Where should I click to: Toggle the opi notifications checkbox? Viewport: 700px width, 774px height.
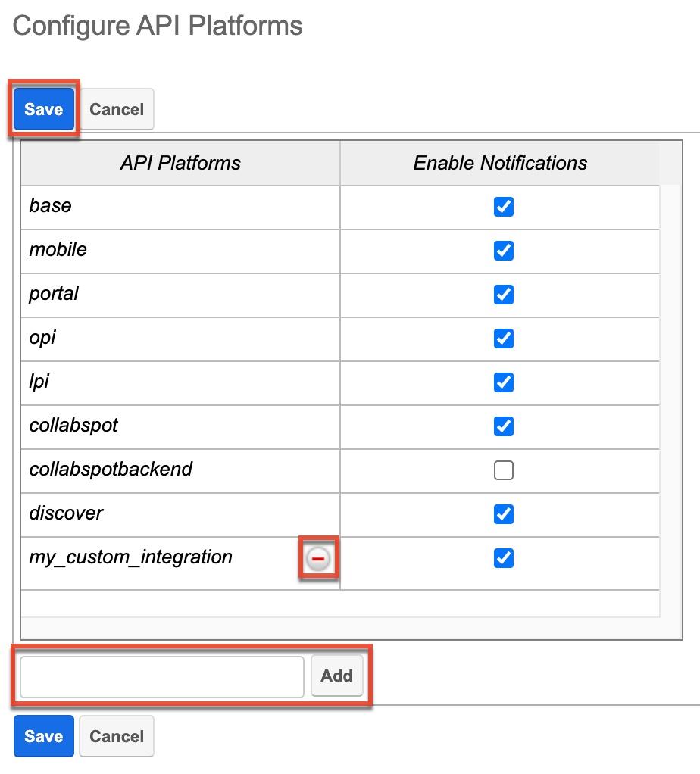503,339
